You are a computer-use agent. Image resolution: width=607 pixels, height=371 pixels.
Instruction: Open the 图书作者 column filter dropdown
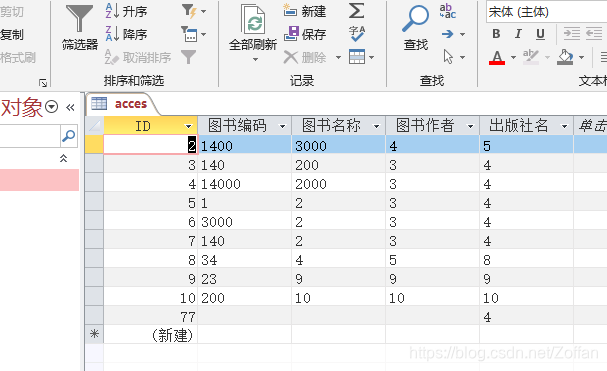(x=470, y=126)
